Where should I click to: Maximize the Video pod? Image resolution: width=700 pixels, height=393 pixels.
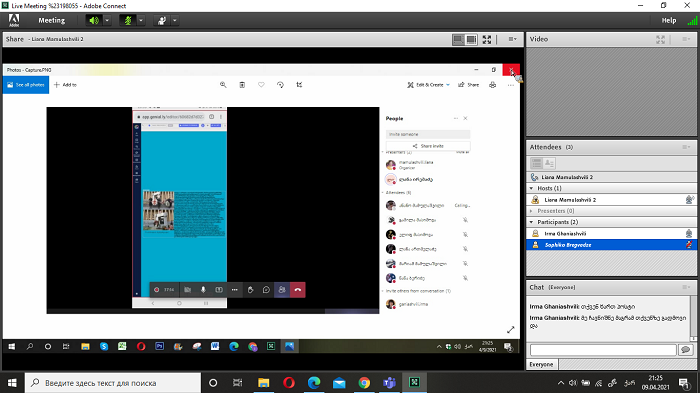click(660, 40)
